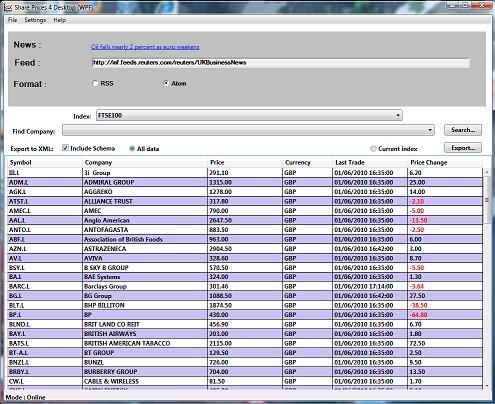The height and width of the screenshot is (404, 495).
Task: Click the Share Prices app title bar icon
Action: point(7,7)
